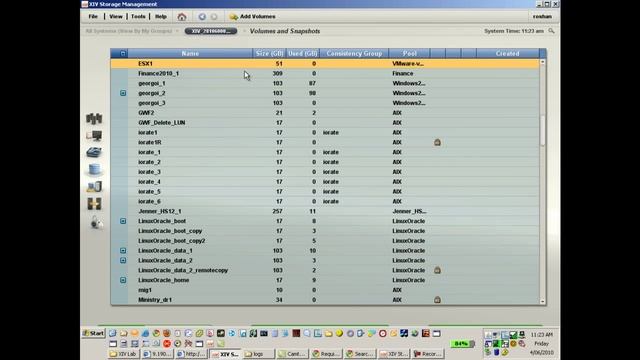Expand the LinuxOracle_home volume row

point(123,280)
